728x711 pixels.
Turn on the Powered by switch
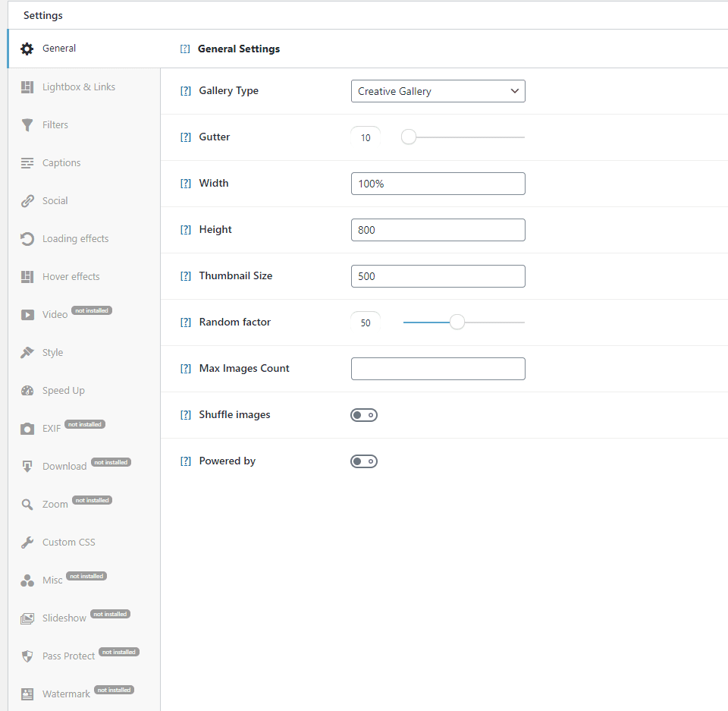364,461
